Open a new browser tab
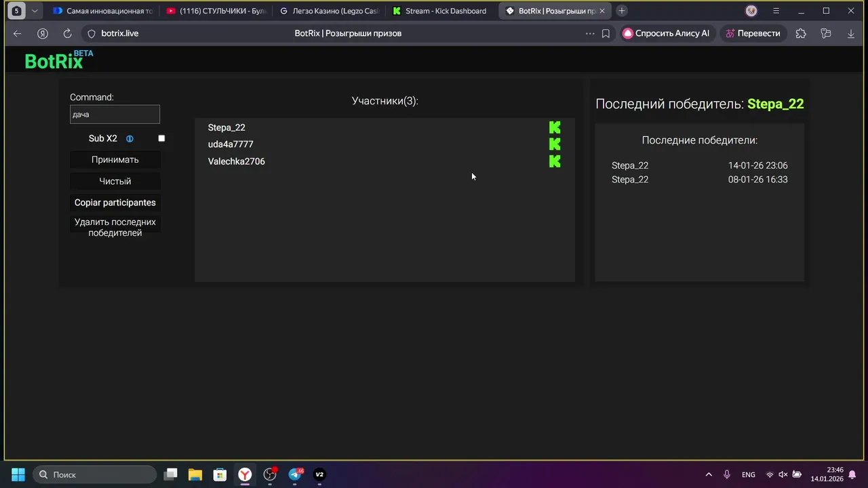 tap(622, 11)
